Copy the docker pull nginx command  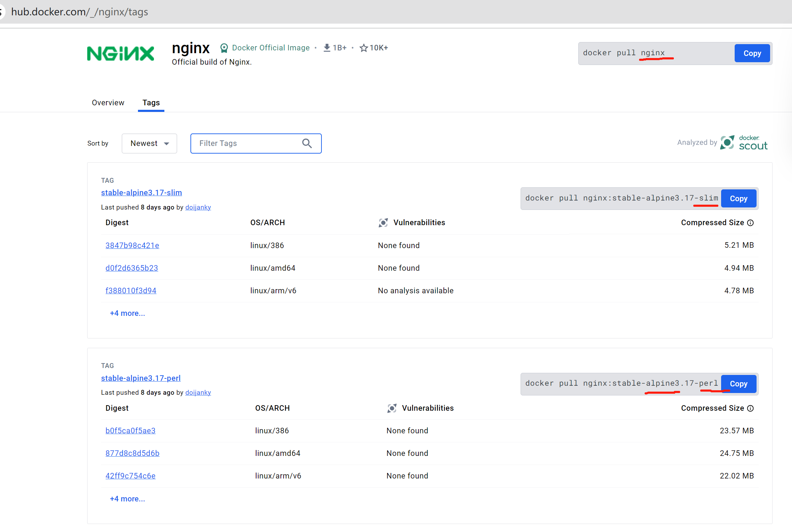tap(752, 54)
